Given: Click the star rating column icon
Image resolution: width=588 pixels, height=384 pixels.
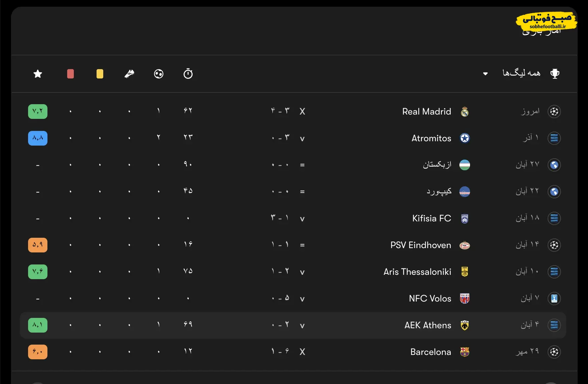Looking at the screenshot, I should [x=38, y=74].
